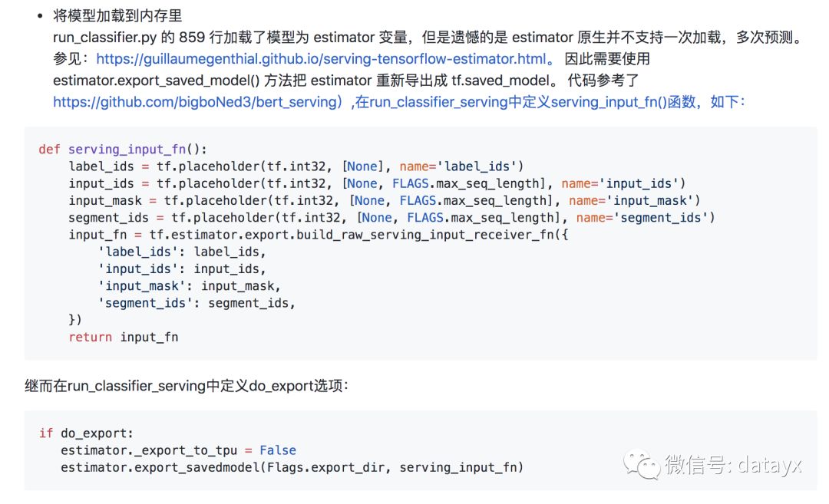829x504 pixels.
Task: Click the 'return input_fn' code line
Action: (x=123, y=337)
